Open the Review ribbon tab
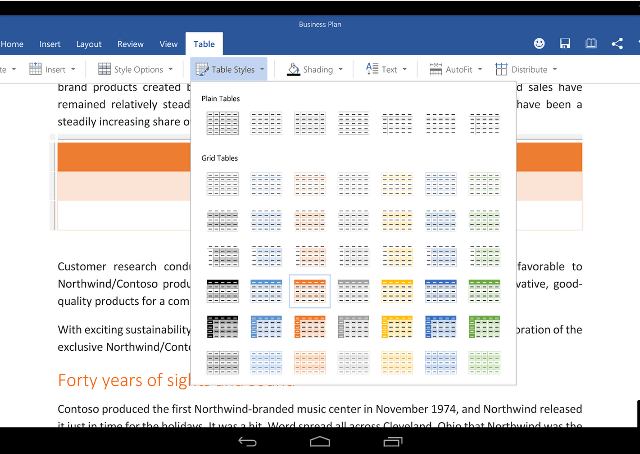This screenshot has height=454, width=640. pos(130,44)
